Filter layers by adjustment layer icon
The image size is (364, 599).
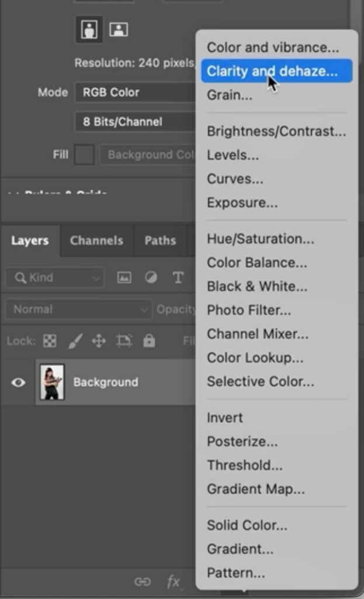click(x=151, y=278)
